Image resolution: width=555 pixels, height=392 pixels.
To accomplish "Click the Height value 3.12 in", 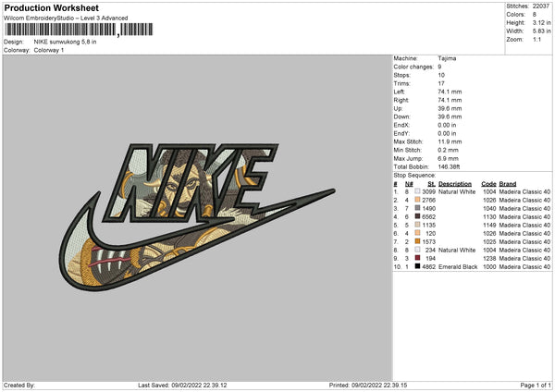I will click(x=541, y=22).
